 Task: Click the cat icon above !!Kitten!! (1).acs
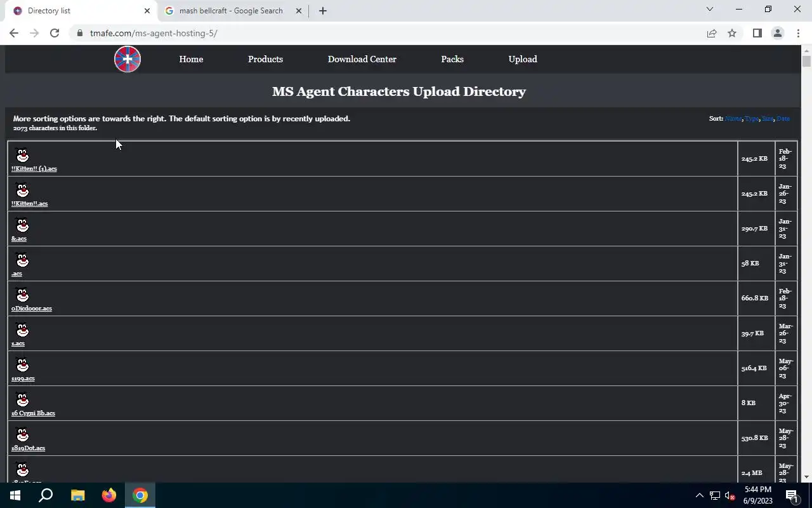coord(22,156)
